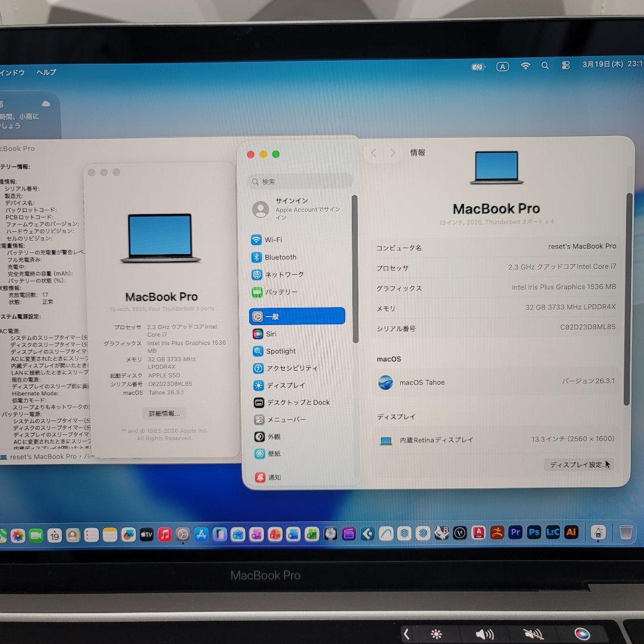
Task: Launch Illustrator from the Dock
Action: pyautogui.click(x=572, y=532)
